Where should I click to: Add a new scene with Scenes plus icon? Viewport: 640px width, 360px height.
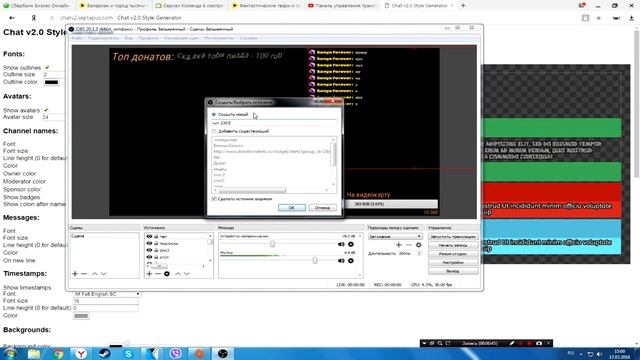point(75,274)
